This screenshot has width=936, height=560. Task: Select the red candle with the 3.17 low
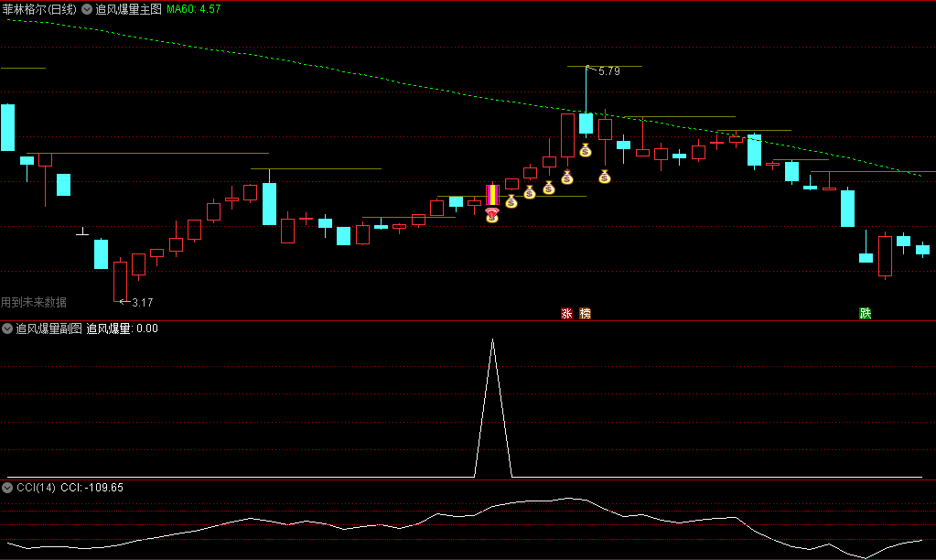click(120, 280)
